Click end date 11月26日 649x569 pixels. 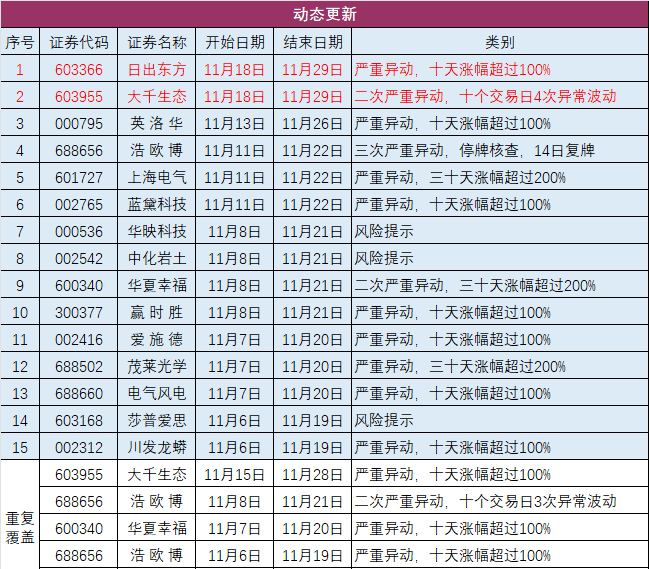312,123
